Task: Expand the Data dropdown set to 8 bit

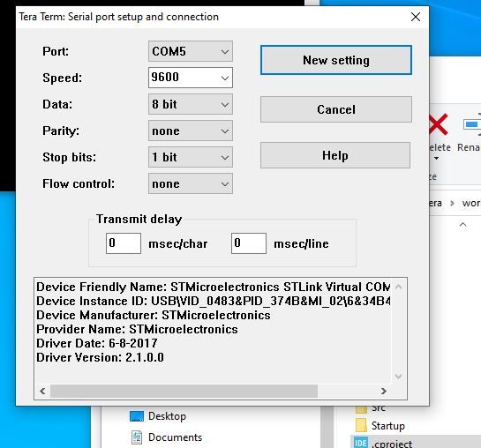Action: point(191,104)
